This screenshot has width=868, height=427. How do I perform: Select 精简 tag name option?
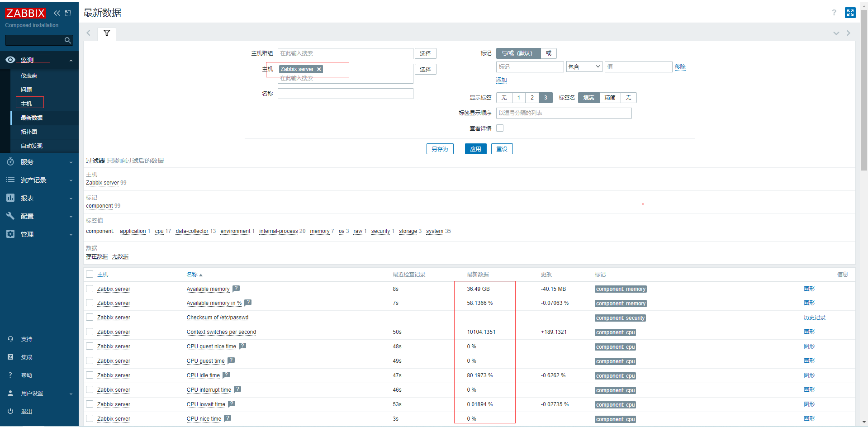(610, 98)
